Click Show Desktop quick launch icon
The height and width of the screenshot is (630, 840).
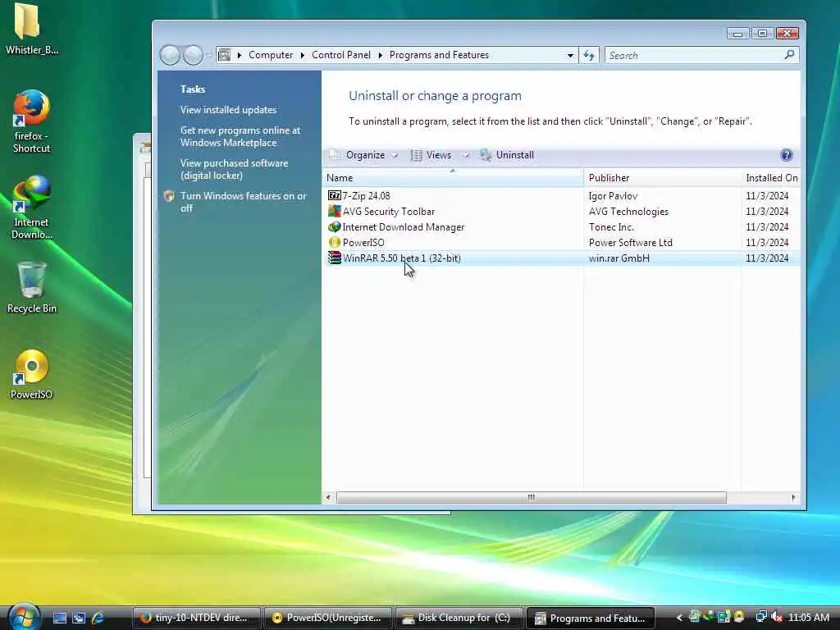pyautogui.click(x=59, y=618)
